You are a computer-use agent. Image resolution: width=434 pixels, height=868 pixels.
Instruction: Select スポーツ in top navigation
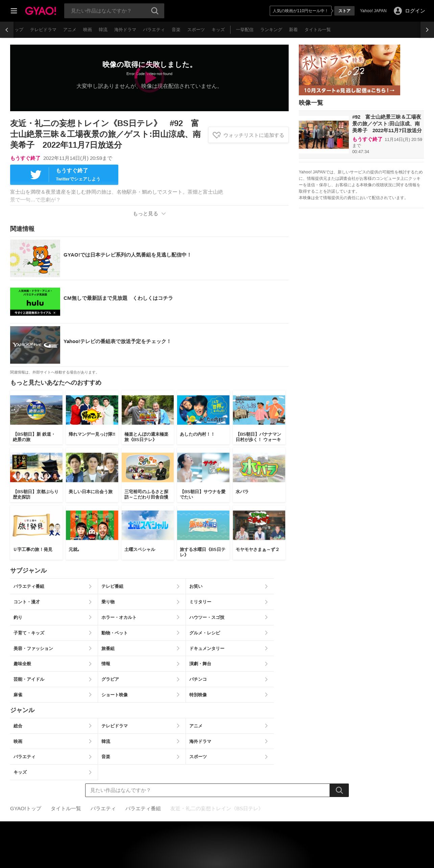pyautogui.click(x=196, y=30)
